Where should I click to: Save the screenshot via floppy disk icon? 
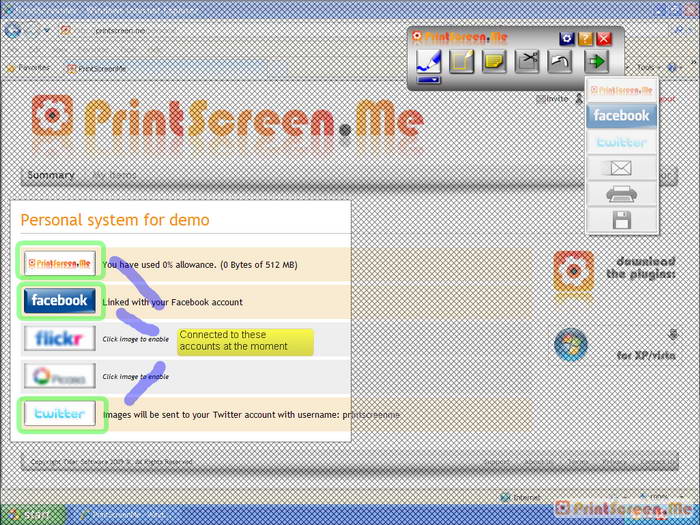tap(621, 220)
